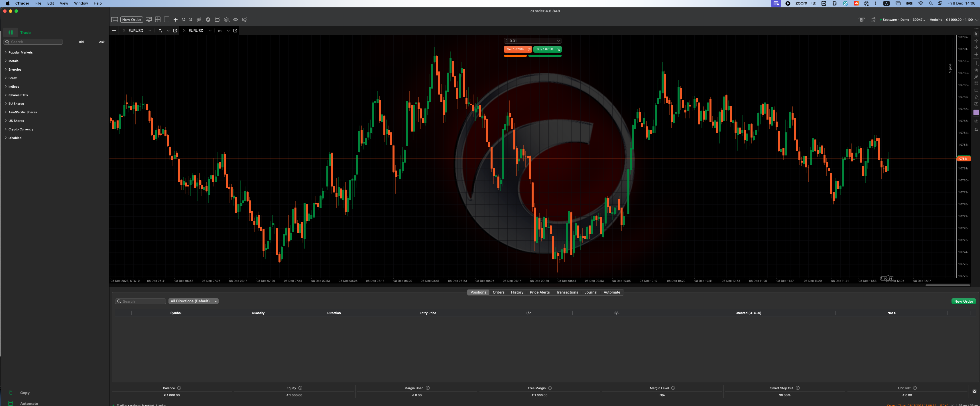Viewport: 980px width, 406px height.
Task: Select the cursor pointer drawing tool
Action: coord(976,34)
